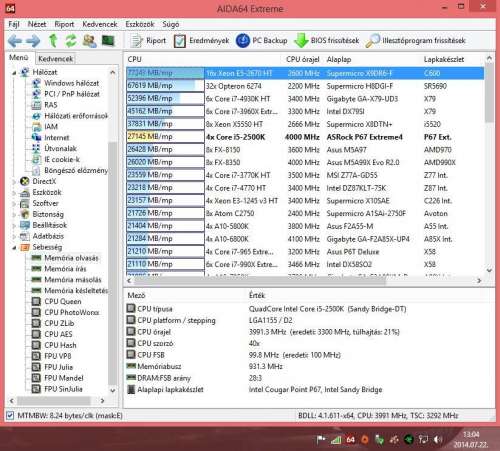Click the Forward navigation arrow
The image size is (500, 451).
tap(33, 41)
